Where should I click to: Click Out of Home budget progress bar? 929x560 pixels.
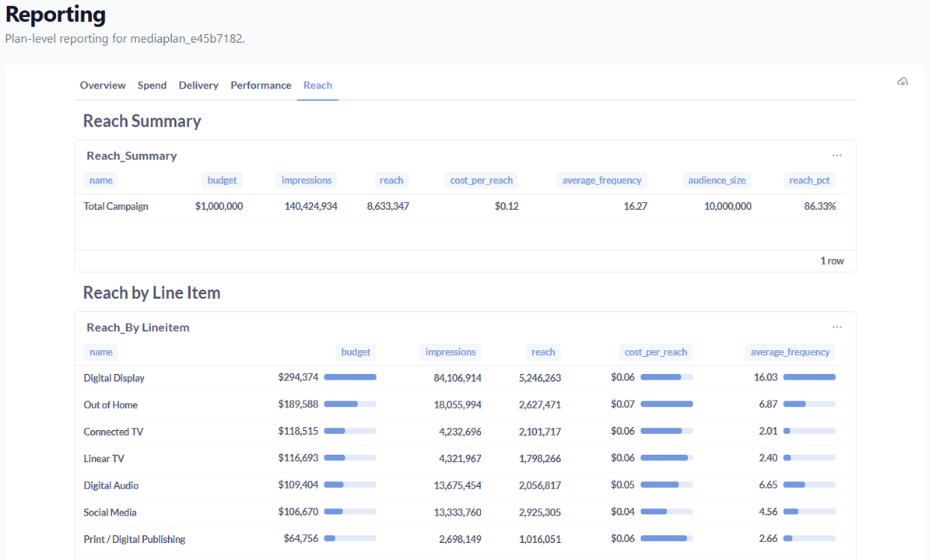[350, 404]
